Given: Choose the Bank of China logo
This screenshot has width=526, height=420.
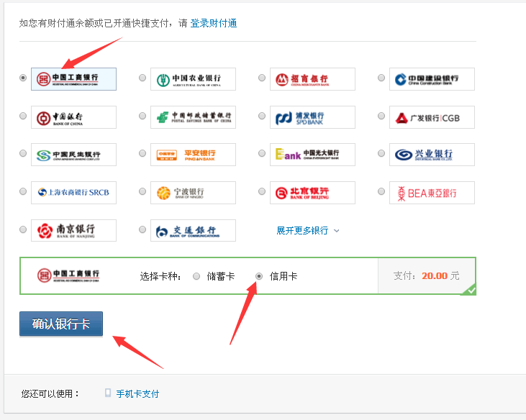Looking at the screenshot, I should click(73, 117).
